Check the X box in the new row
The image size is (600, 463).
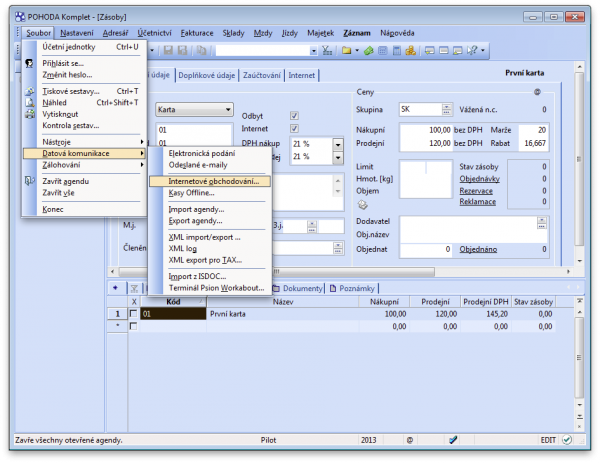[133, 326]
